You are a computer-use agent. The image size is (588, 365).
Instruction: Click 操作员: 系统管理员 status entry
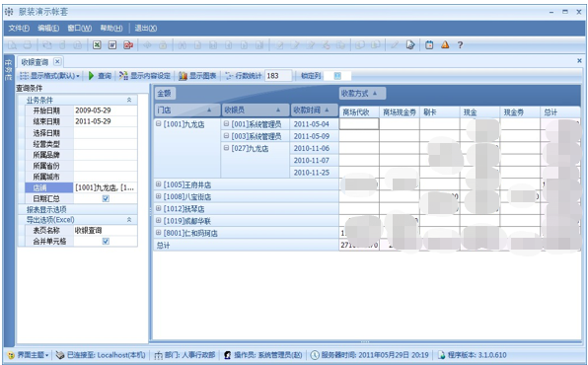click(263, 355)
